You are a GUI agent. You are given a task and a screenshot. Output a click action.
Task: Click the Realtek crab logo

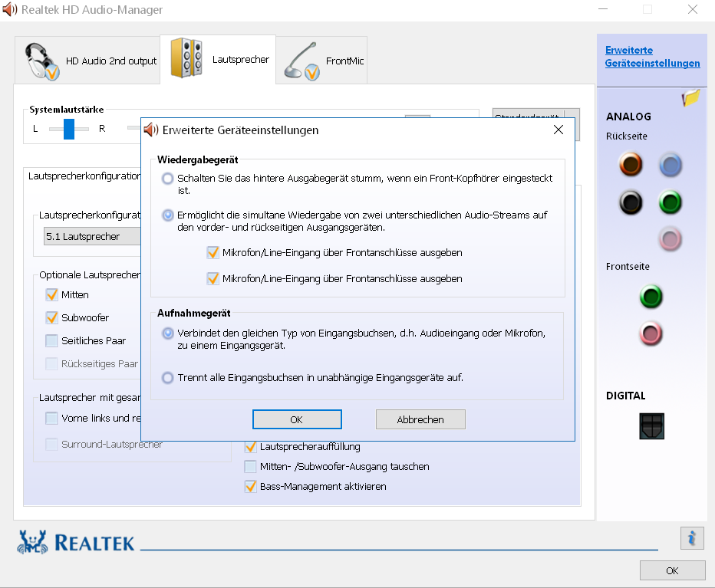32,542
